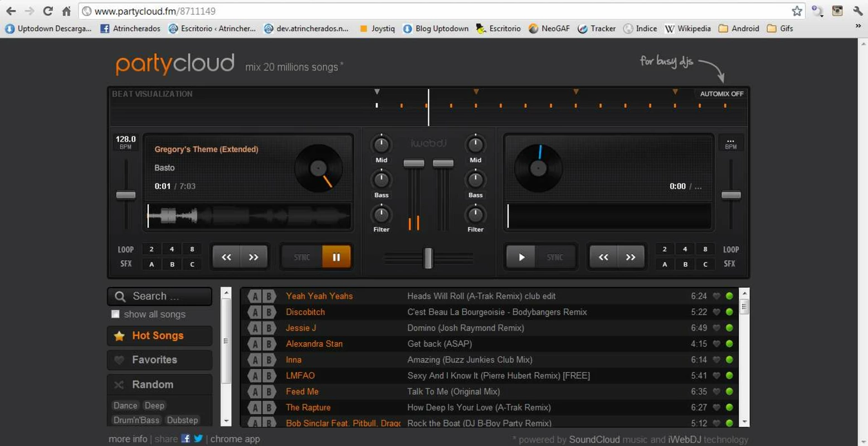Load Yeah Yeah Yeahs to deck A

[x=255, y=296]
